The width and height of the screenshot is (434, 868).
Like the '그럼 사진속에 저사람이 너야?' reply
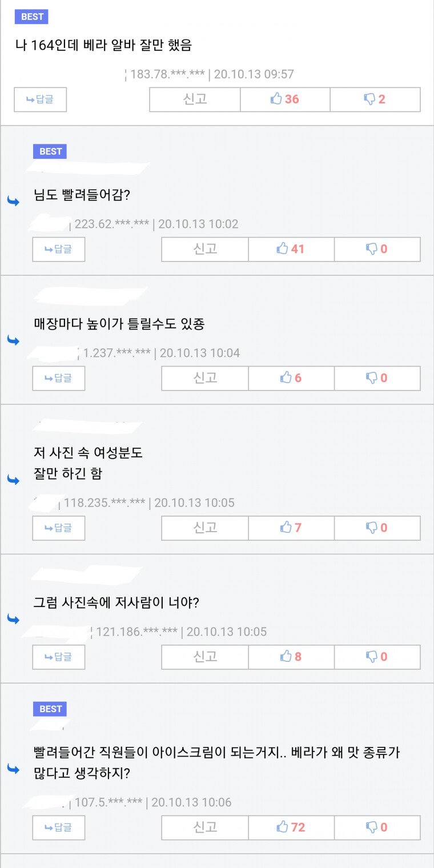(291, 657)
